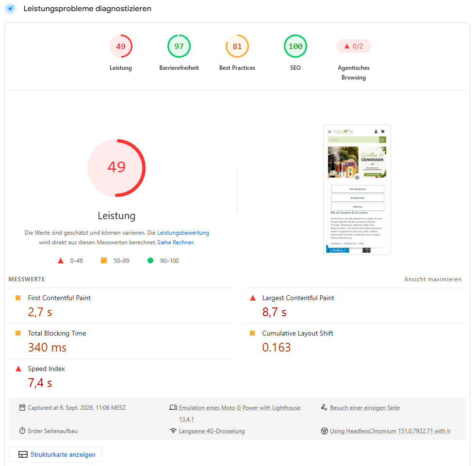Screen dimensions: 476x466
Task: Click the red triangle next to Largest Contentful Paint
Action: [253, 298]
